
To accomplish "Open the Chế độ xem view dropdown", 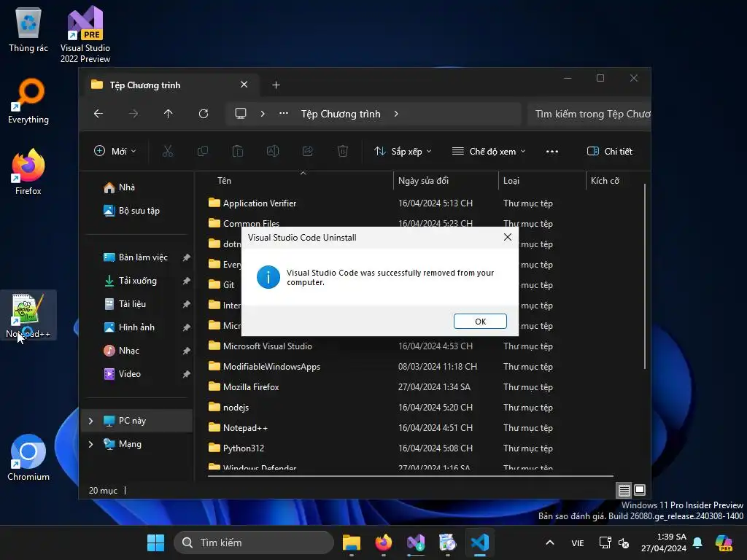I will (x=489, y=152).
